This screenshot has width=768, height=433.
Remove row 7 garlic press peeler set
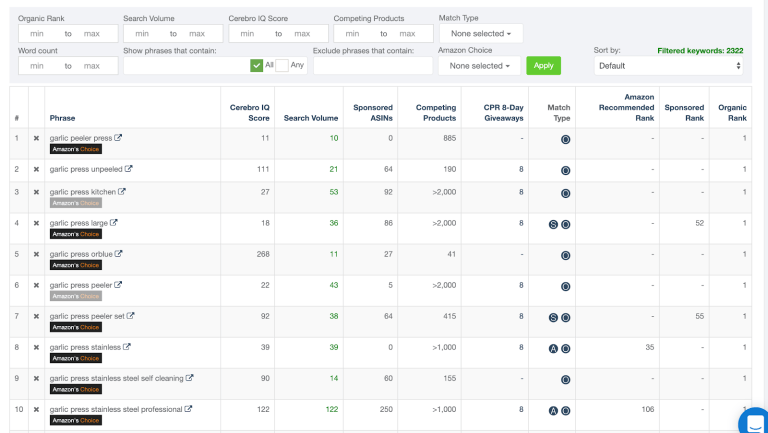[x=36, y=316]
